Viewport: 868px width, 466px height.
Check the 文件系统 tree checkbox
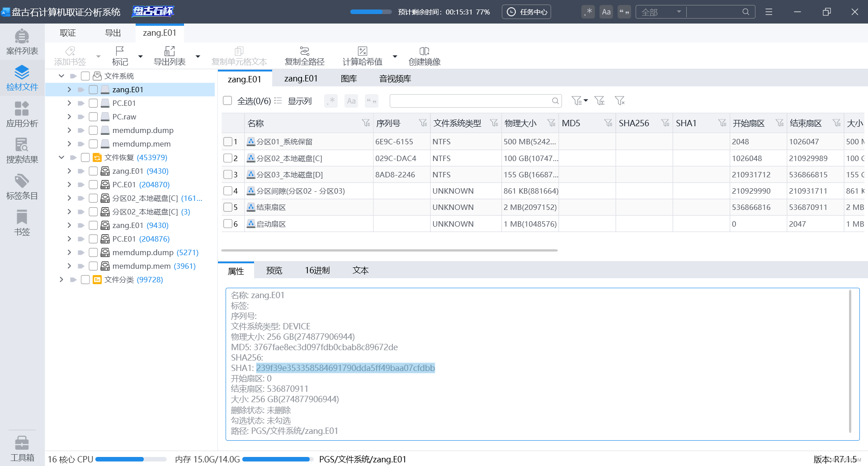pos(85,76)
